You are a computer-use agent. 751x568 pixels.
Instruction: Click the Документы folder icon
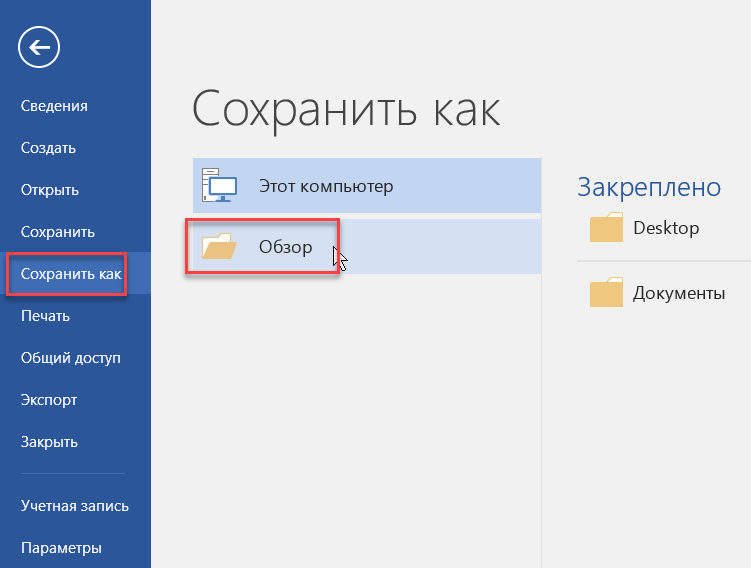click(x=606, y=292)
